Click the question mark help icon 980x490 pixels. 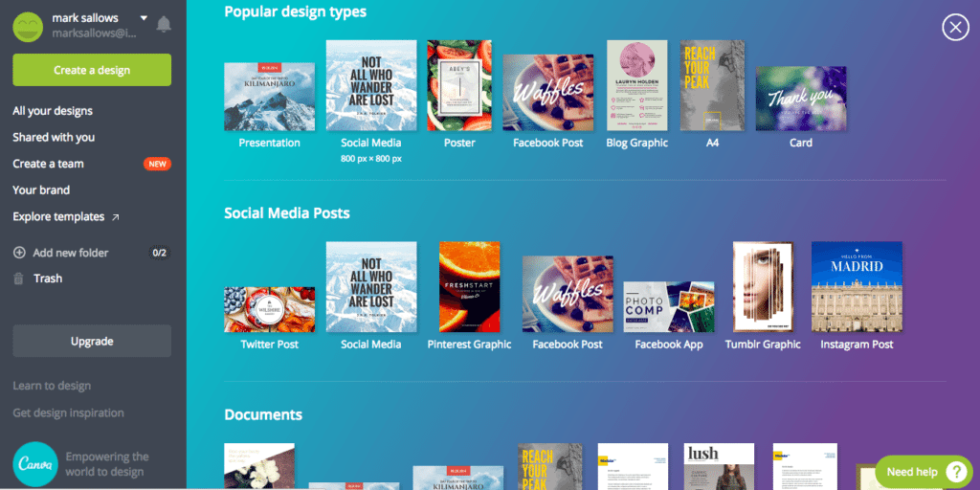coord(956,472)
